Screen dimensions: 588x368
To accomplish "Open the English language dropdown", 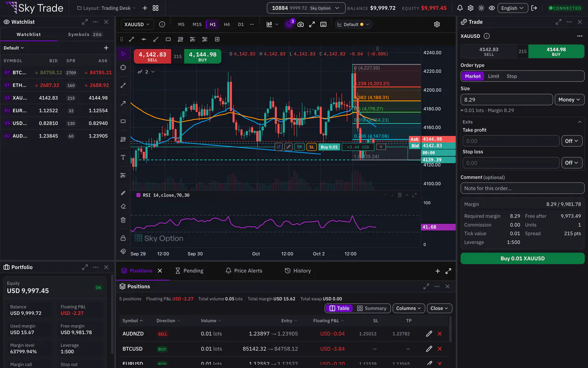I will click(x=512, y=8).
